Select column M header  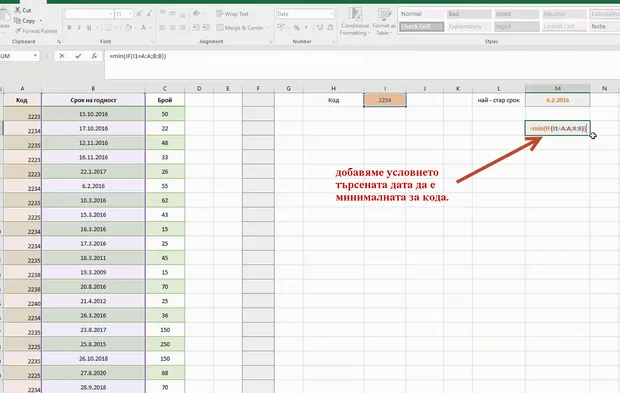coord(558,89)
